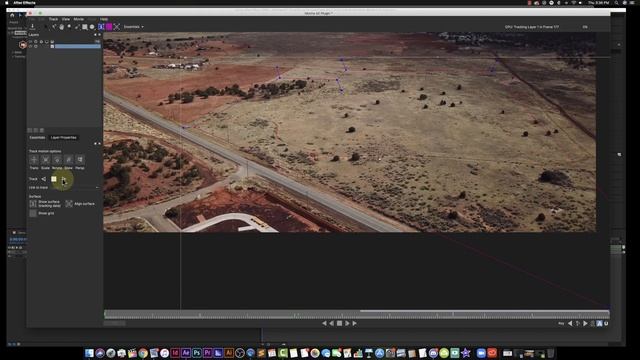Toggle Translation track motion option

(34, 160)
